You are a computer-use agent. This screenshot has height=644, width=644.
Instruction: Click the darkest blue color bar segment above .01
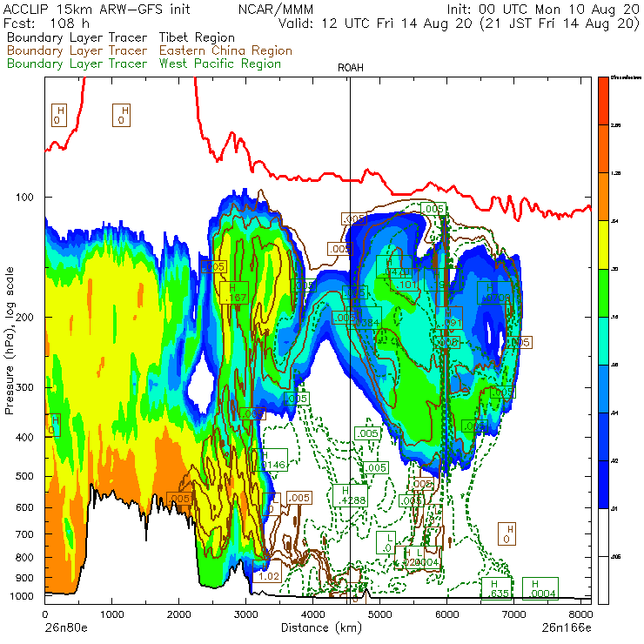tap(603, 485)
